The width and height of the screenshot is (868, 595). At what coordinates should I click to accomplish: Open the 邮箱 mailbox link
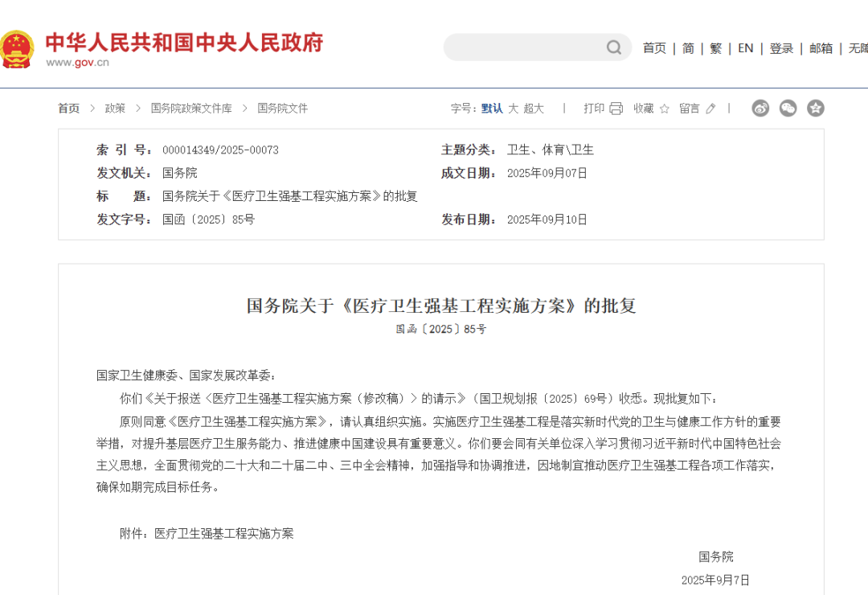[821, 48]
